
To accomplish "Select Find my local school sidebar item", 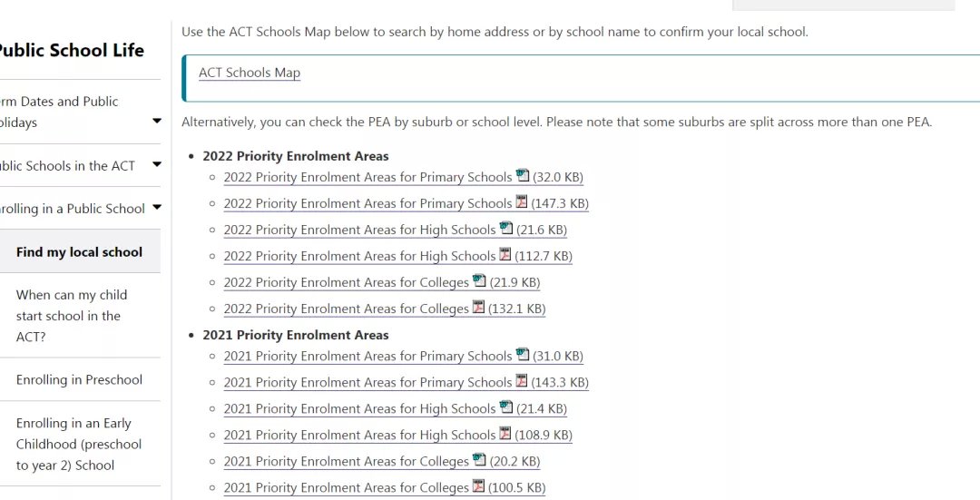I will click(79, 252).
